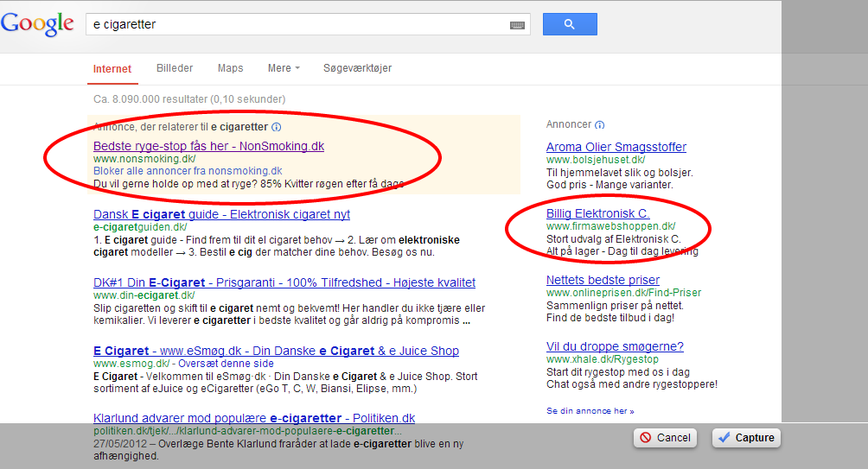Open 'Bedste ryge-stop fås her - NonSmoking.dk' ad
Viewport: 868px width, 469px height.
(x=208, y=146)
